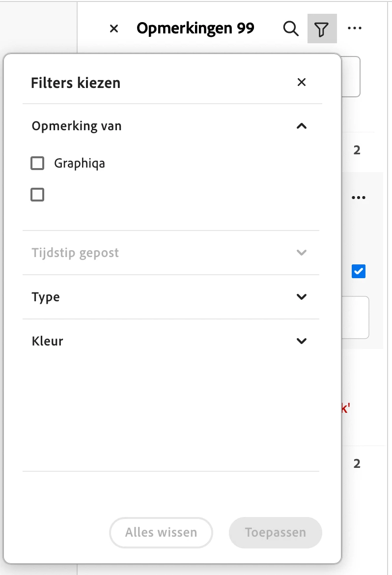The height and width of the screenshot is (575, 392).
Task: Expand the Type filter chevron
Action: (302, 297)
